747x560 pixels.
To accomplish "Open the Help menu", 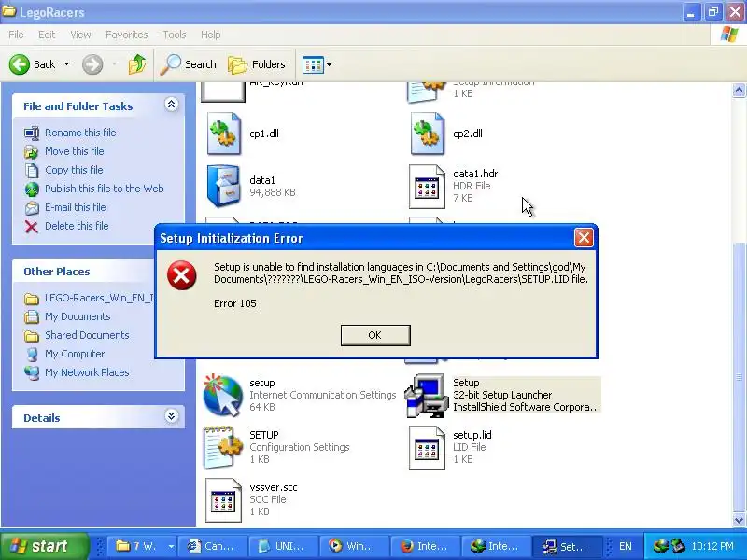I will tap(211, 35).
